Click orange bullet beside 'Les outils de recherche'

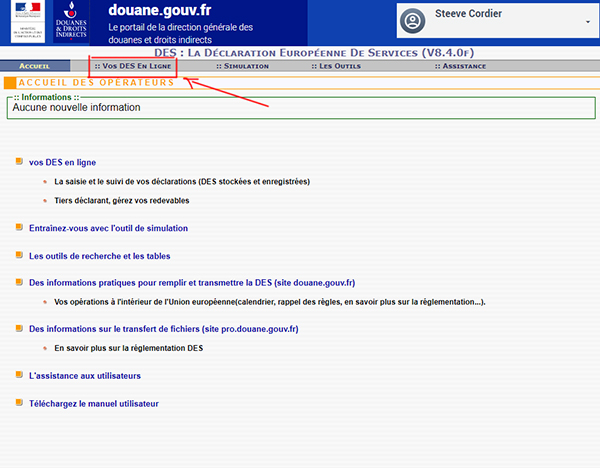click(19, 255)
